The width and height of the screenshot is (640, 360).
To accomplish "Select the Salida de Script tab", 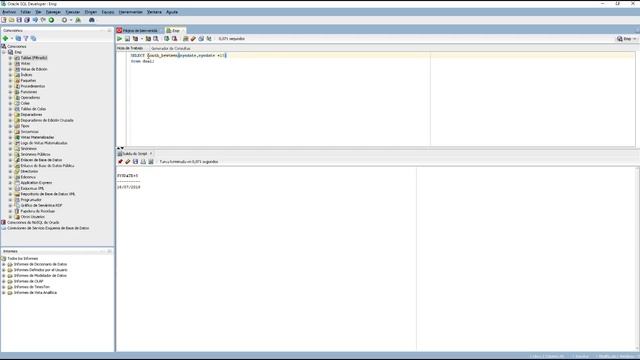I will [134, 154].
